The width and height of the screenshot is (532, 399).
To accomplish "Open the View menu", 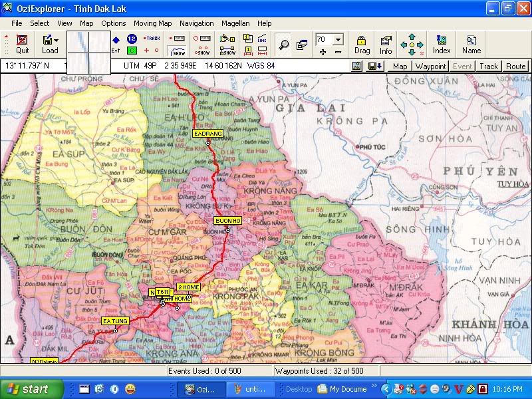I will [x=65, y=23].
